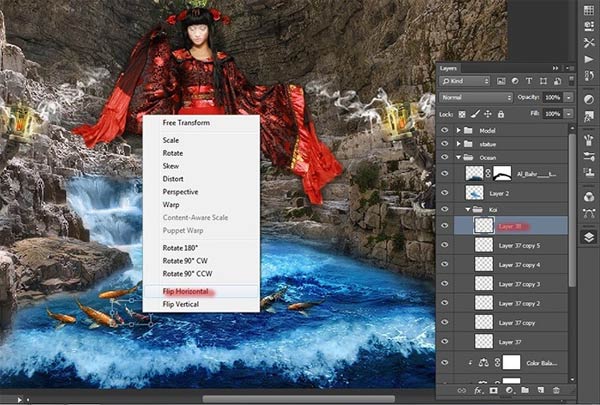Click the lock image pixels brush icon
Viewport: 600px width, 405px height.
pyautogui.click(x=475, y=114)
